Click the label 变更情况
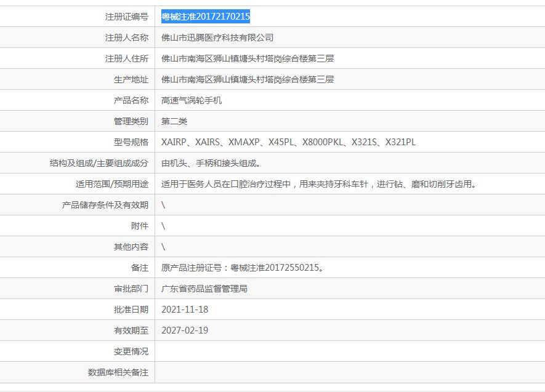 pos(131,351)
